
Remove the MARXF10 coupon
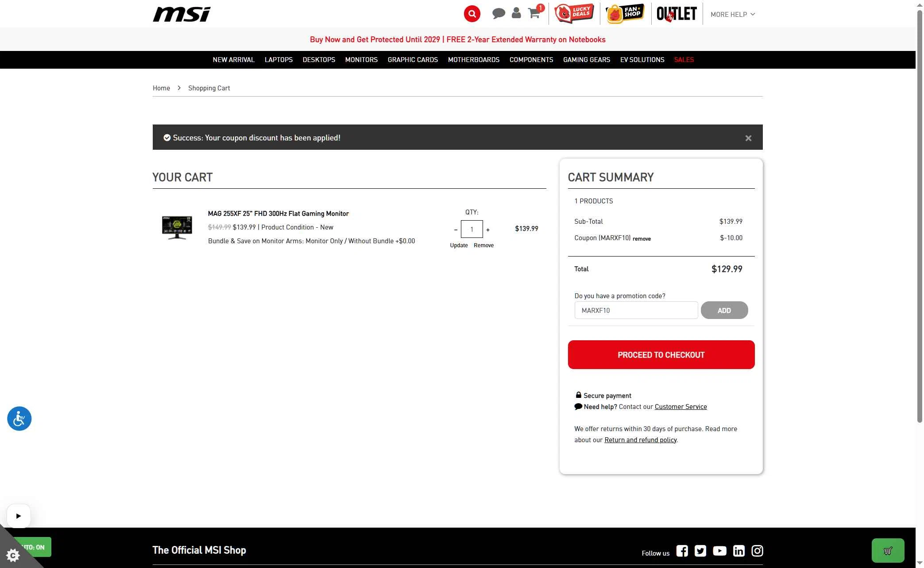(x=642, y=239)
